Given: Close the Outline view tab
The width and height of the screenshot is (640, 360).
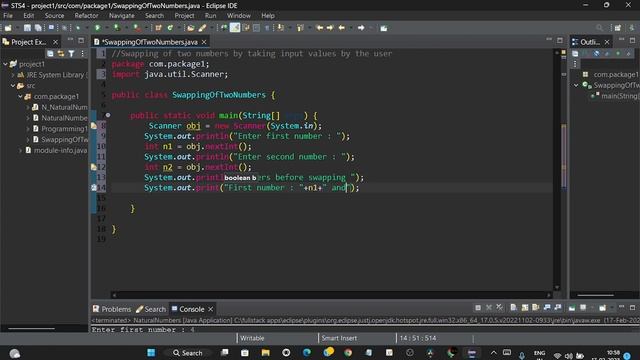Looking at the screenshot, I should coord(607,42).
